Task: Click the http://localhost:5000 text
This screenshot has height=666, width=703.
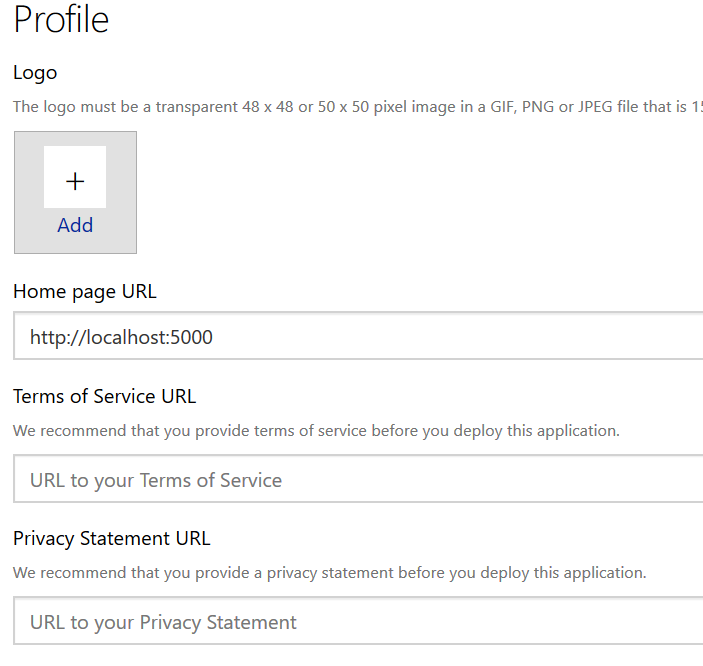Action: click(121, 338)
